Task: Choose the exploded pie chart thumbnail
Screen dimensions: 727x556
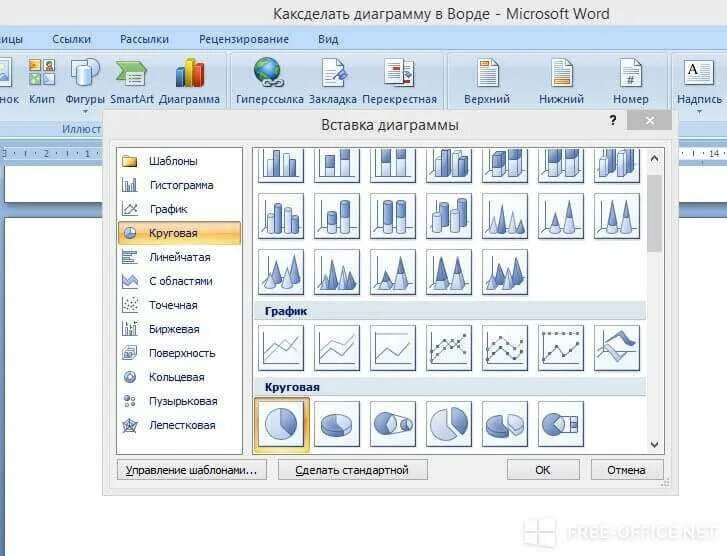Action: point(449,424)
